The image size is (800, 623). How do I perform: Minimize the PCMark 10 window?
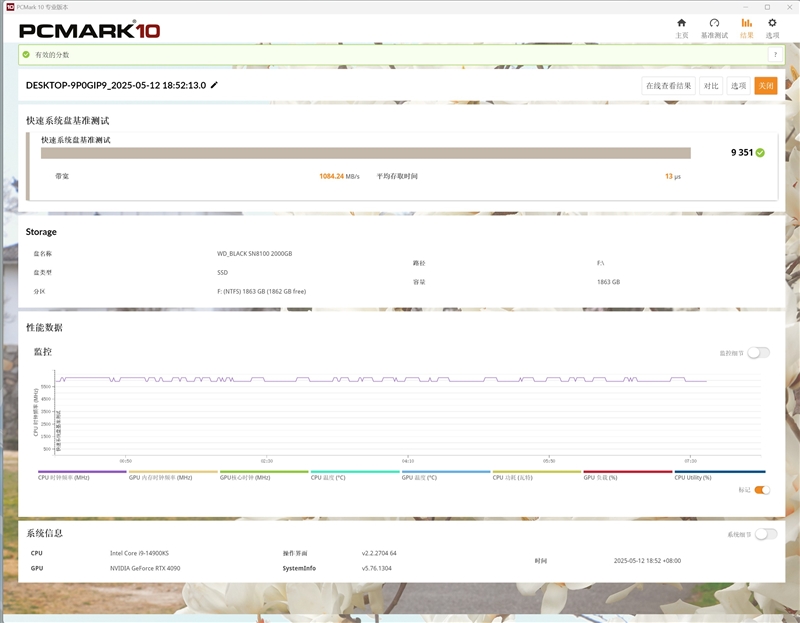click(746, 7)
